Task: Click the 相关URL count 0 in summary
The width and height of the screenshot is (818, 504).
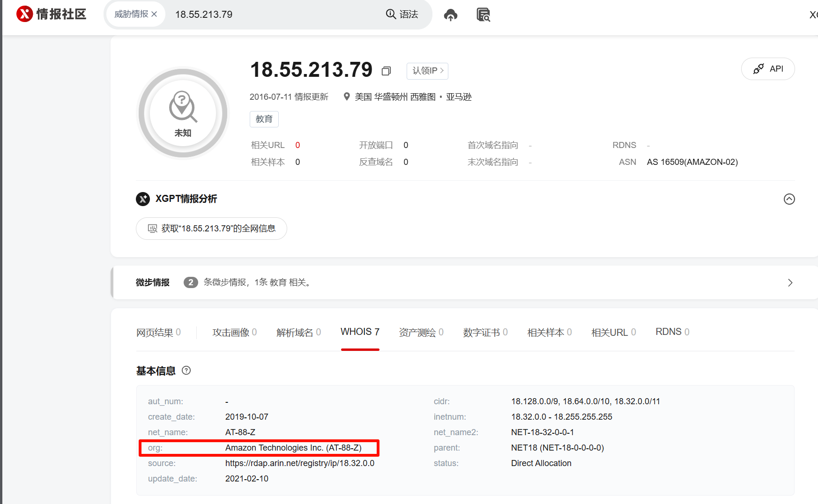Action: (297, 145)
